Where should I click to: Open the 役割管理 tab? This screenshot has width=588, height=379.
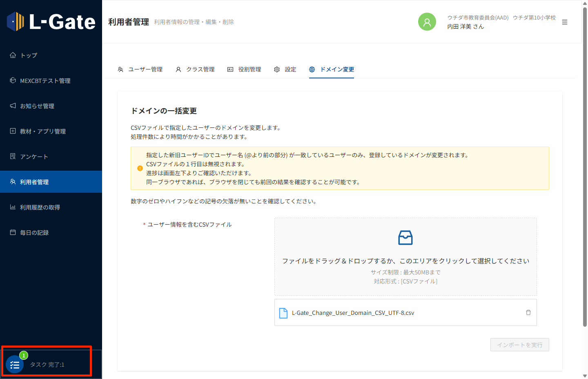pyautogui.click(x=244, y=69)
